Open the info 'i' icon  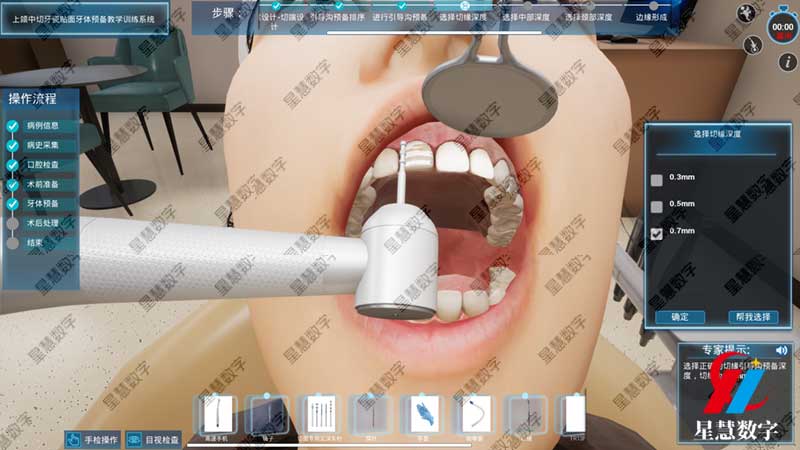(787, 62)
